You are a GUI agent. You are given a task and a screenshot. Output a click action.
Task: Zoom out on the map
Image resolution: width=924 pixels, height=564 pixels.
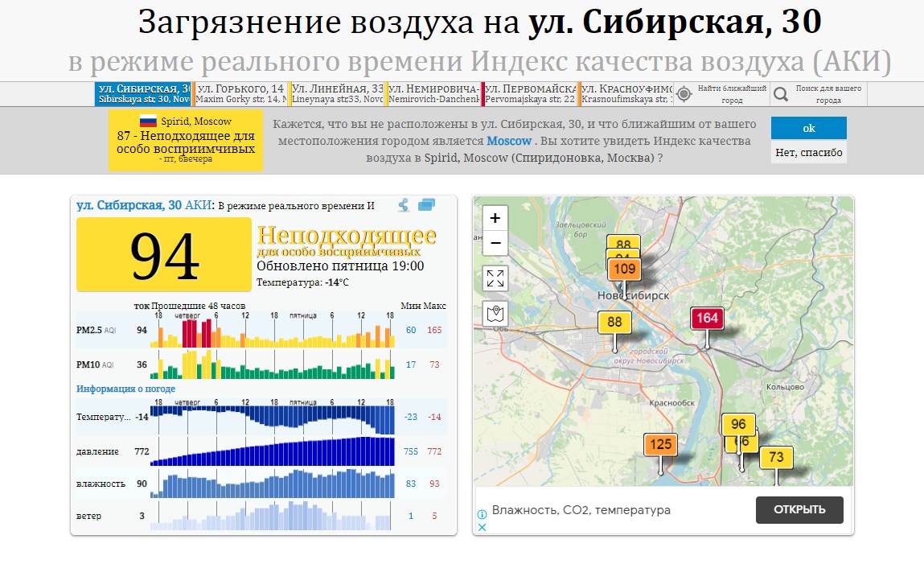tap(495, 243)
